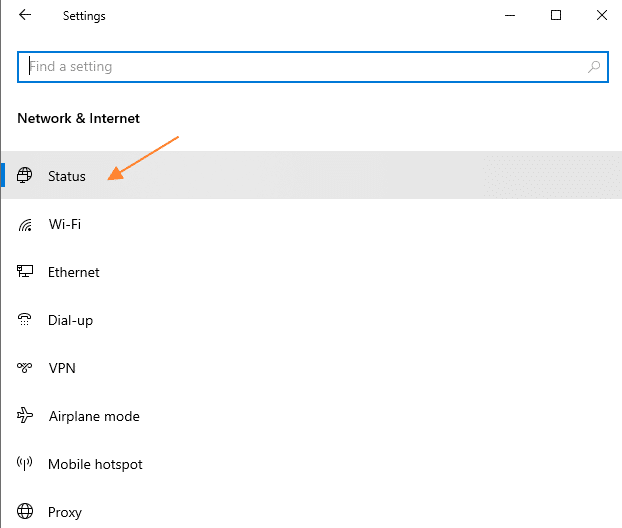Viewport: 622px width, 528px height.
Task: Click the Mobile hotspot antenna icon
Action: pyautogui.click(x=25, y=463)
